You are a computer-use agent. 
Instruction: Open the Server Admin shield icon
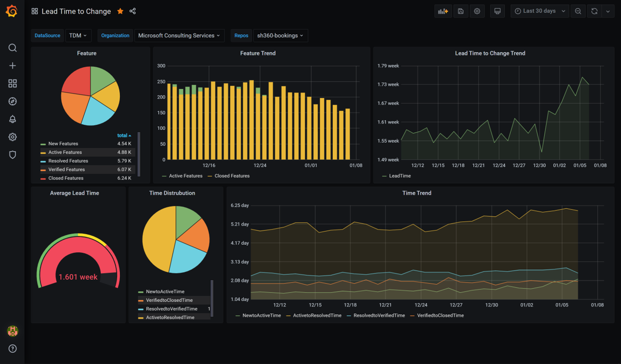click(13, 155)
